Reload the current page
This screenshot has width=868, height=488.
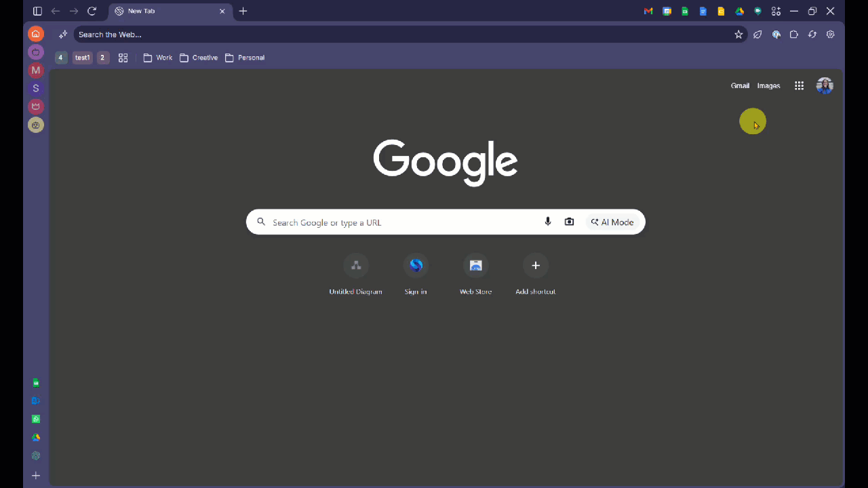click(92, 11)
